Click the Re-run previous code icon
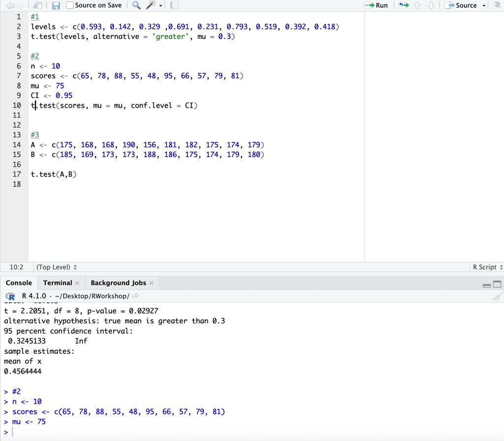This screenshot has width=504, height=441. 404,5
